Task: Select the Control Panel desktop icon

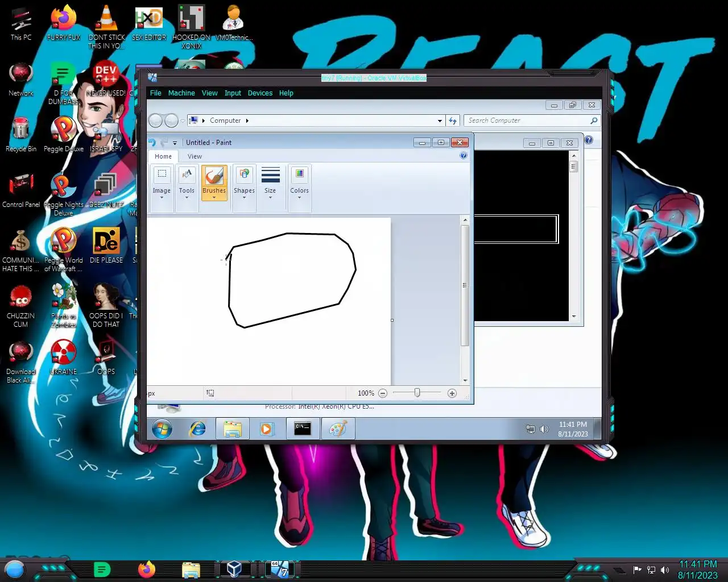Action: pyautogui.click(x=21, y=190)
